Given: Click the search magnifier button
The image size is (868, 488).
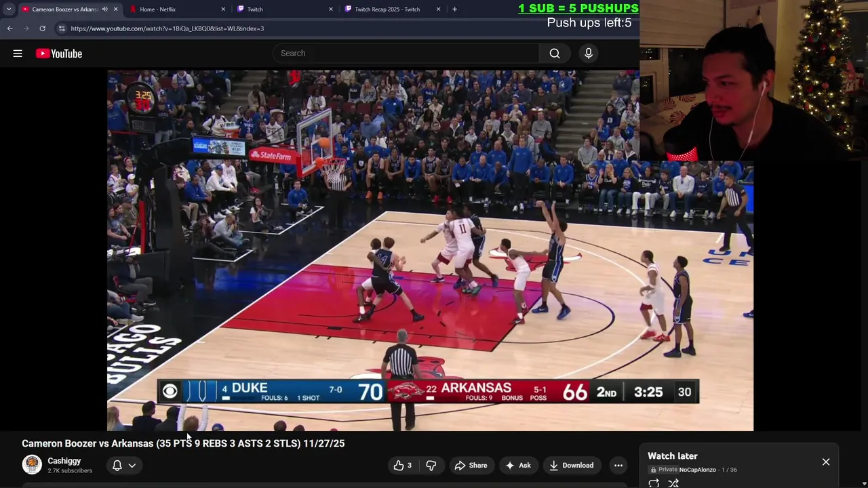Looking at the screenshot, I should (x=555, y=54).
